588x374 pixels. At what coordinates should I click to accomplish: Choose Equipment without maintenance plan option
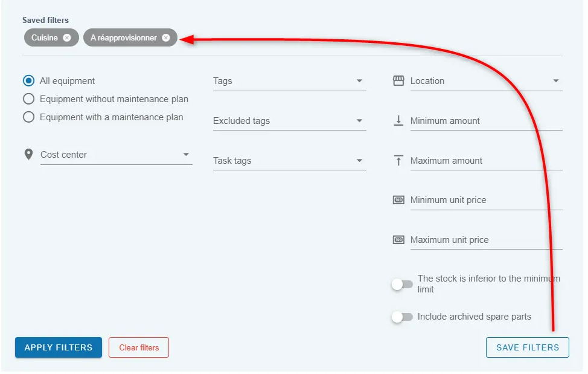(28, 99)
